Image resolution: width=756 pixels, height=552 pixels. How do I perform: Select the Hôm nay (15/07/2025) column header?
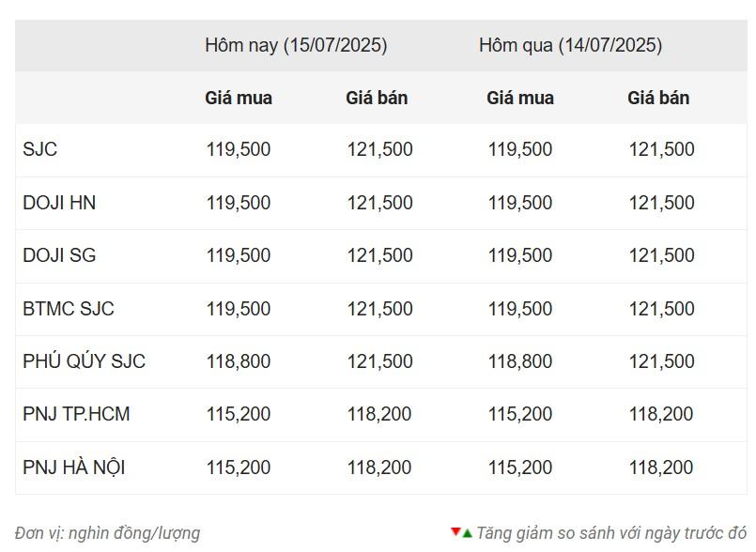[296, 45]
